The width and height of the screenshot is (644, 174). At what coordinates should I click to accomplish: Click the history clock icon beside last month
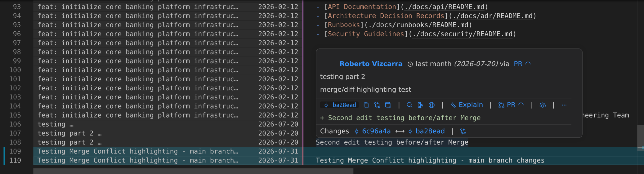[x=410, y=64]
